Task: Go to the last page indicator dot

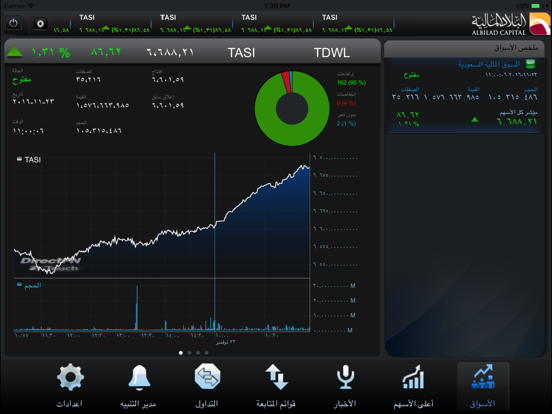Action: [x=207, y=352]
